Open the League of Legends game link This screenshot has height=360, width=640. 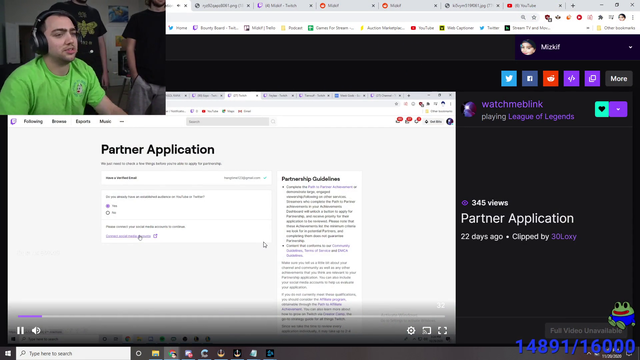(x=541, y=116)
